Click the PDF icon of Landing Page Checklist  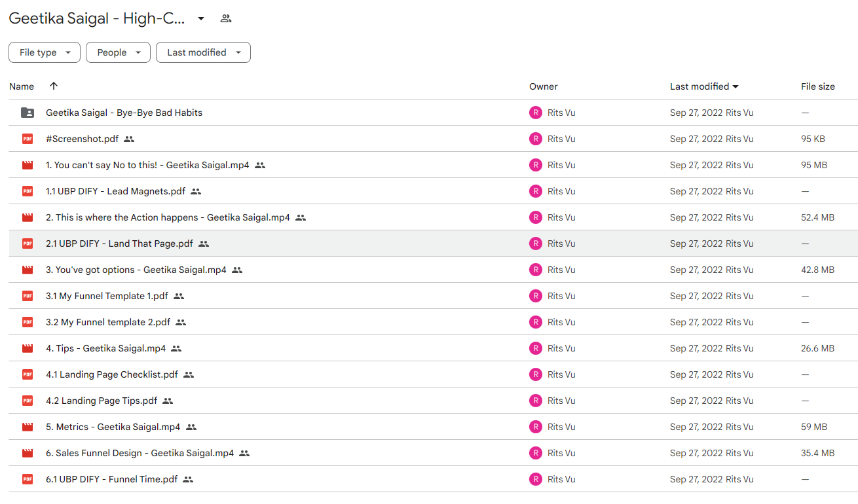coord(28,374)
